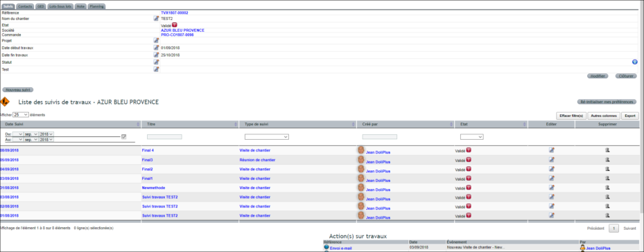Click the Statut edit pencil icon
Image resolution: width=644 pixels, height=252 pixels.
[156, 62]
